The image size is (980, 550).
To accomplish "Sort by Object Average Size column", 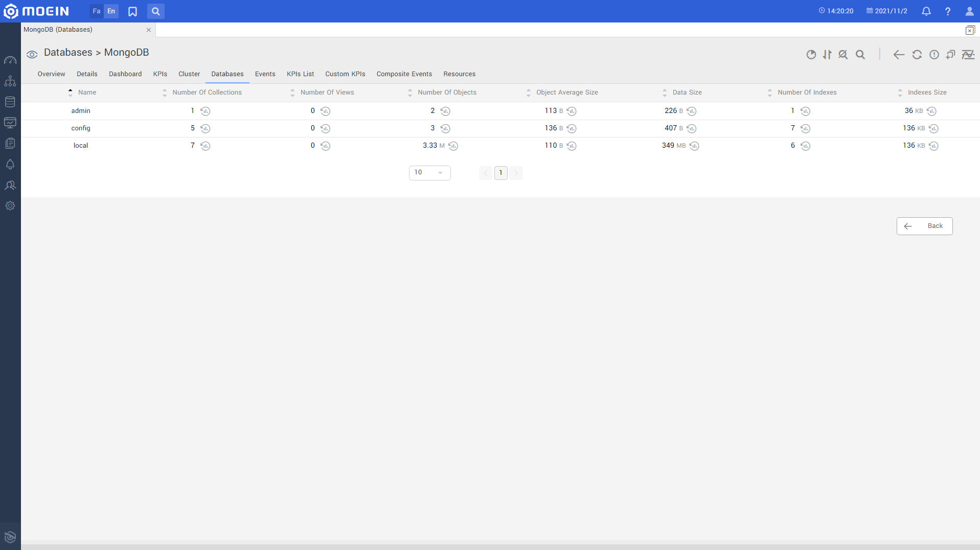I will tap(567, 93).
